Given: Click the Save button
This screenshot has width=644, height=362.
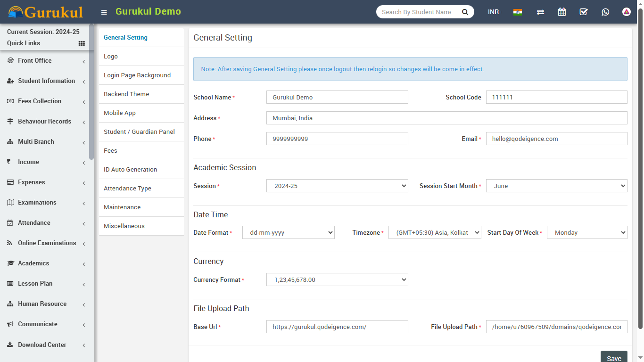Looking at the screenshot, I should (x=613, y=358).
